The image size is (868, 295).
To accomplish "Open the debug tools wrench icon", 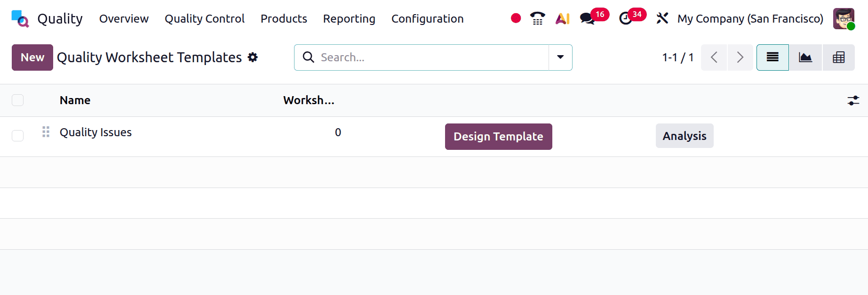I will 662,18.
